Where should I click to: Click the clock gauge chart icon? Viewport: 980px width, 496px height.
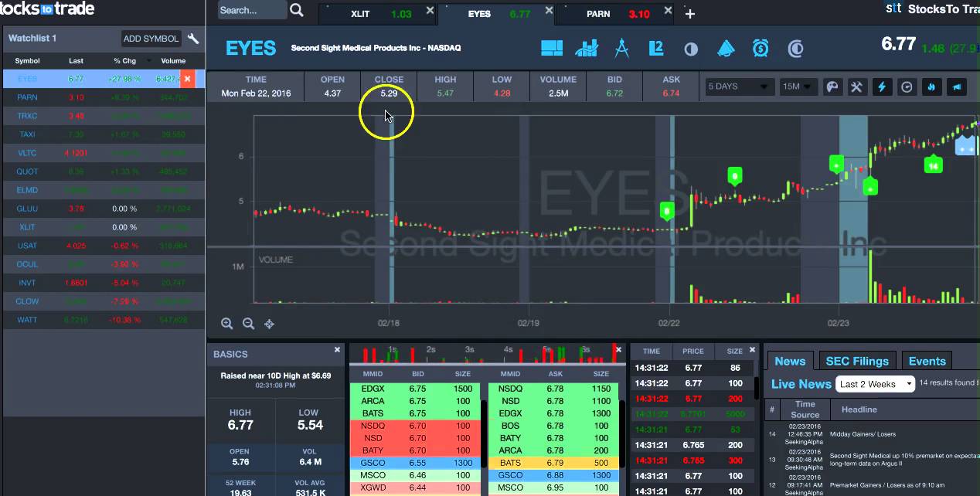coord(907,87)
